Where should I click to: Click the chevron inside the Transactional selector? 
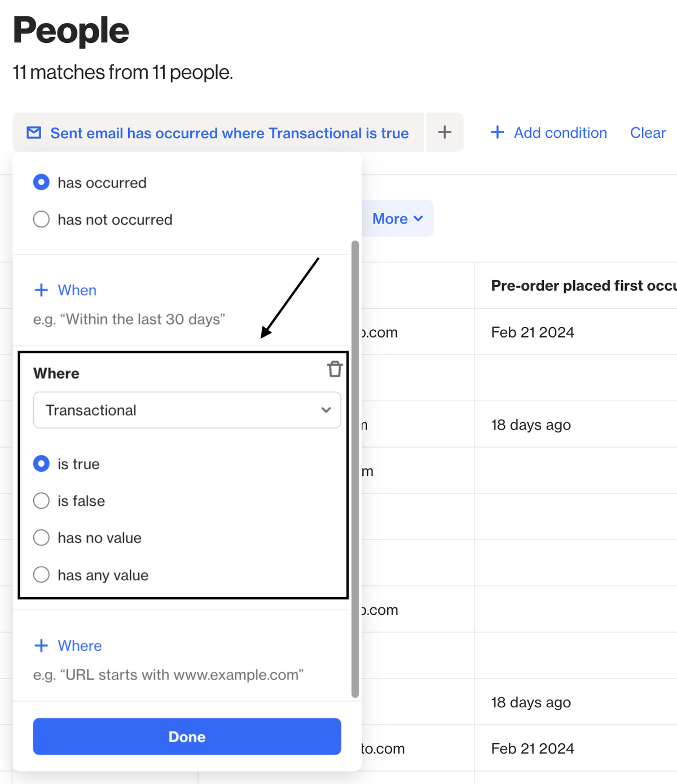click(x=326, y=410)
